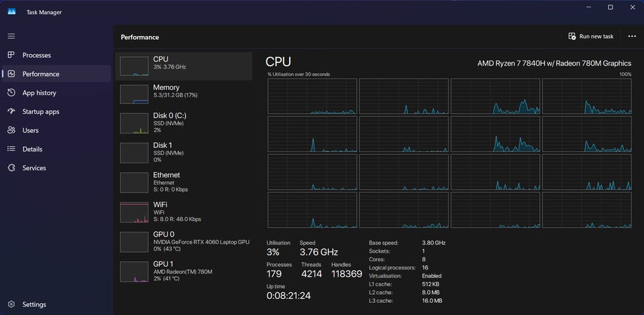The height and width of the screenshot is (315, 644).
Task: Click the Processes count 179
Action: (275, 274)
